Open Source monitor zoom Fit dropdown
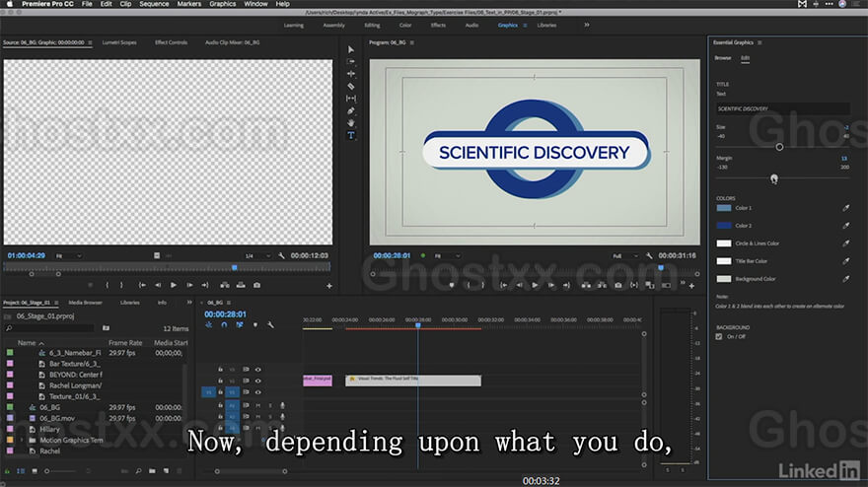868x487 pixels. tap(69, 255)
